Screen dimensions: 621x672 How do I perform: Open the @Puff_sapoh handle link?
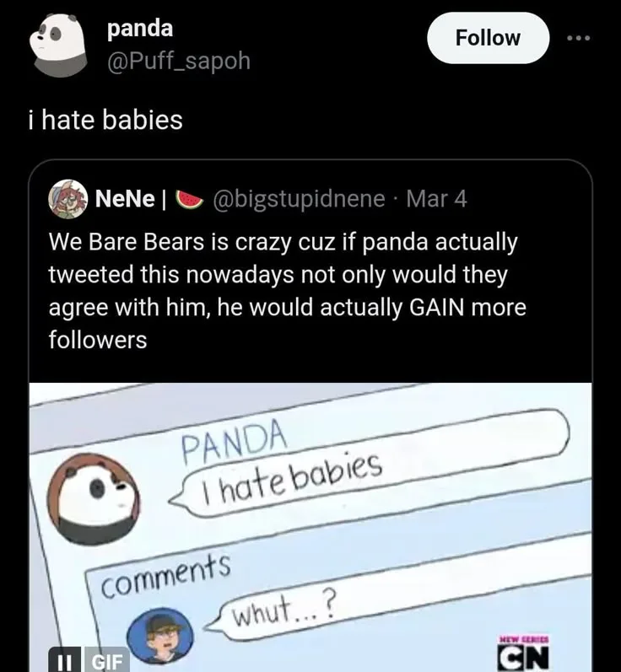[178, 61]
